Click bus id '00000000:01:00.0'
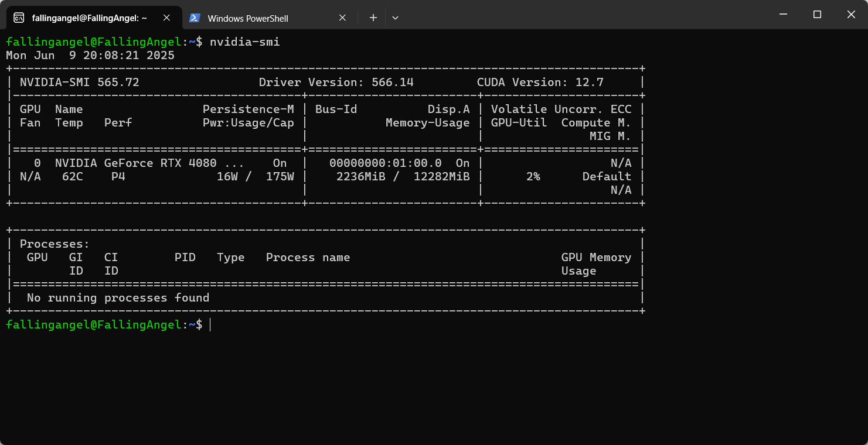Screen dimensions: 868x445 (386, 163)
